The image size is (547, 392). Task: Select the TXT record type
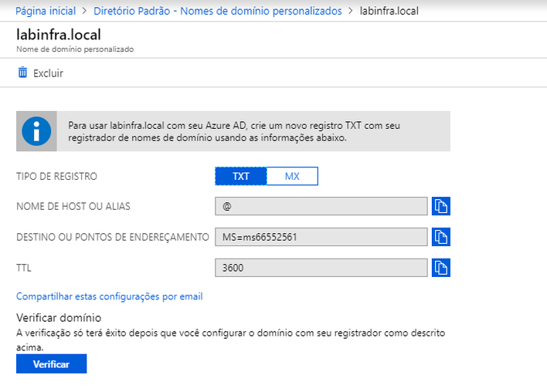point(241,176)
